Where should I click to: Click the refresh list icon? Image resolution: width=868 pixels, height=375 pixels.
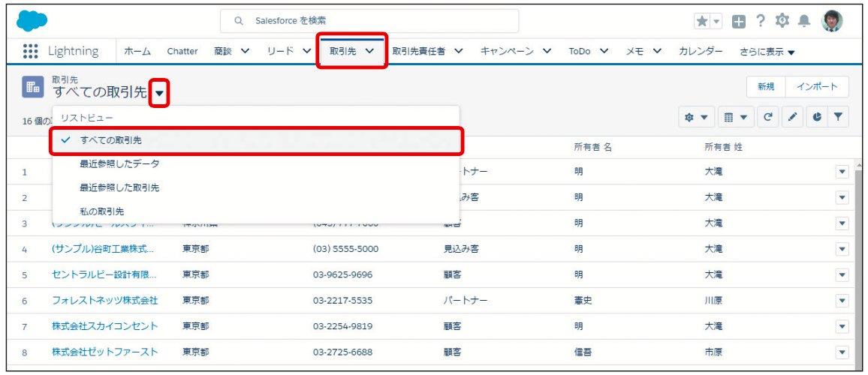click(x=768, y=117)
